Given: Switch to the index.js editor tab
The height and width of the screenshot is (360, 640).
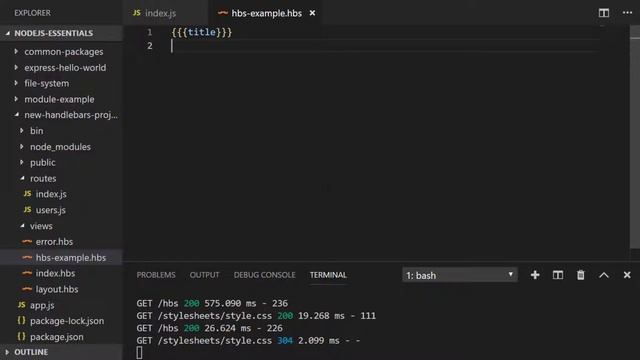Looking at the screenshot, I should click(160, 13).
